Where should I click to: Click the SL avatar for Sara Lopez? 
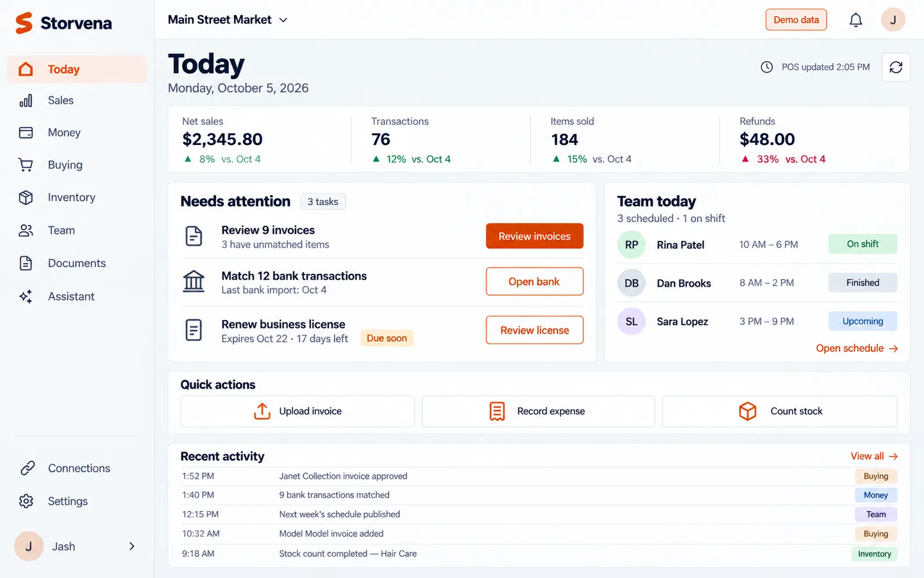(632, 322)
